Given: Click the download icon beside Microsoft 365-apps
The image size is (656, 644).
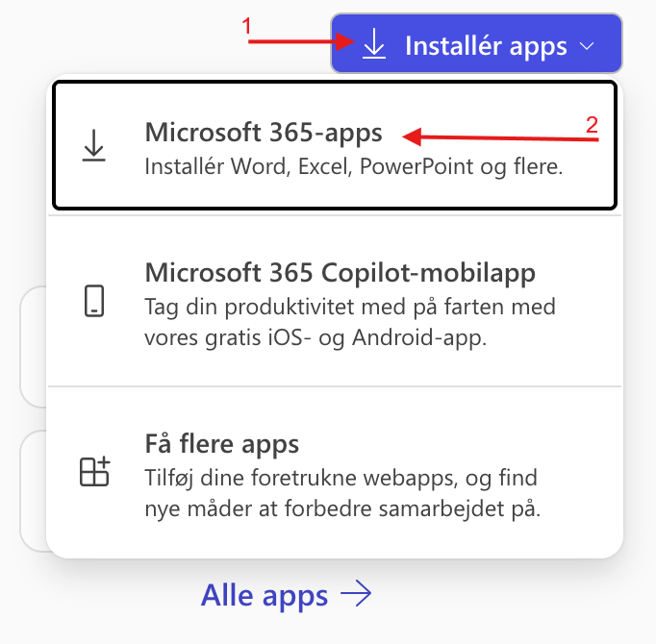Looking at the screenshot, I should tap(94, 146).
